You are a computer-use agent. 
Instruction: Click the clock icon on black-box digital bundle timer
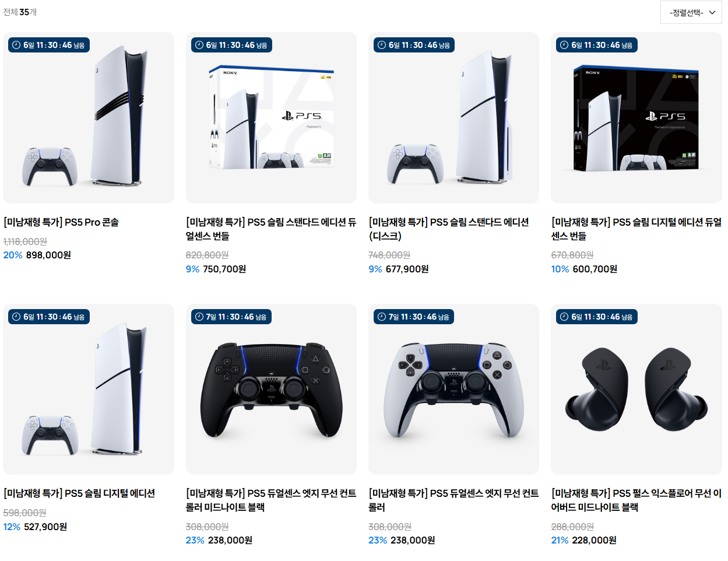(x=564, y=45)
